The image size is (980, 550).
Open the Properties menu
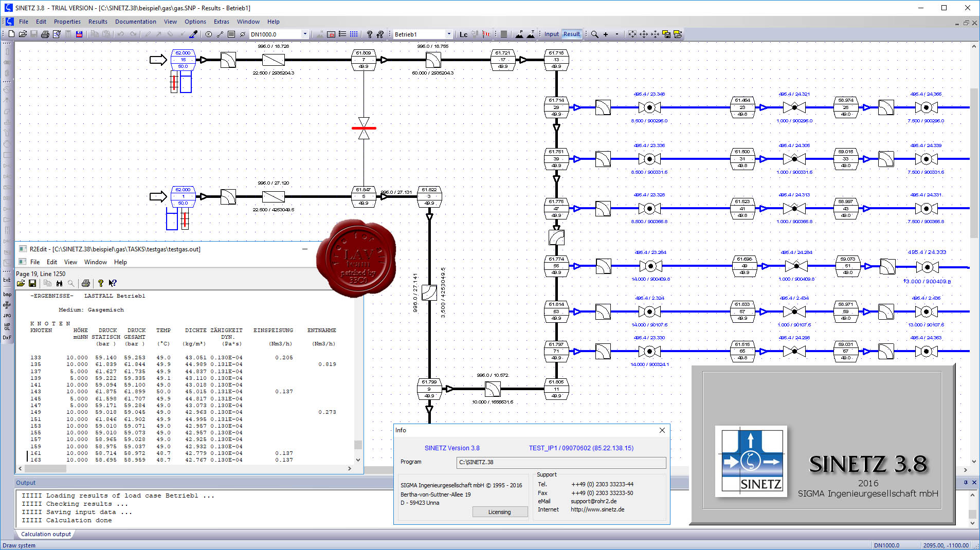click(x=67, y=22)
